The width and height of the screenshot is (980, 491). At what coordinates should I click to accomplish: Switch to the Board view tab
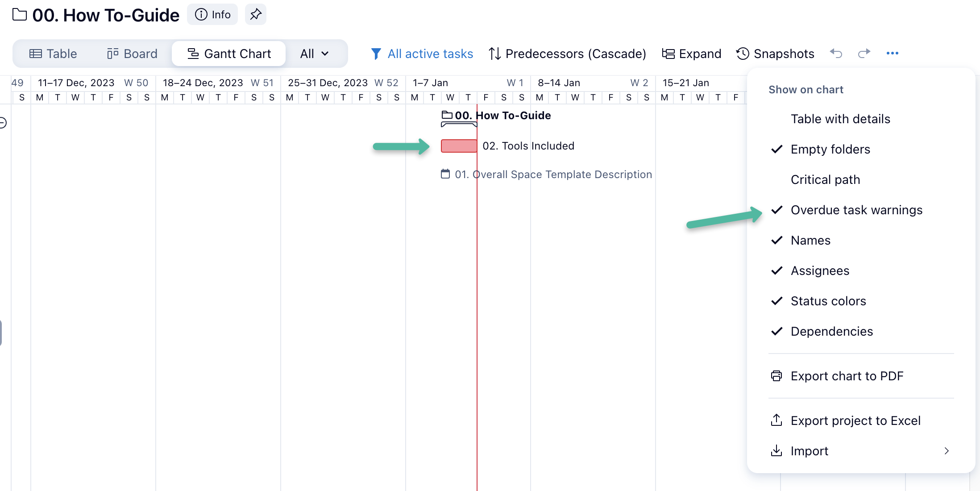tap(132, 54)
